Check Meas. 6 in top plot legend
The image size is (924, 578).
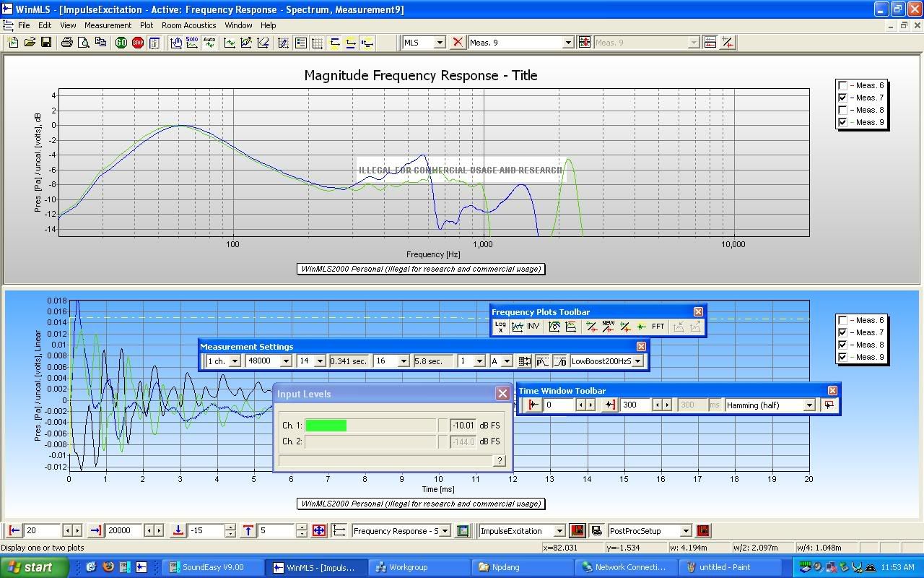(843, 85)
